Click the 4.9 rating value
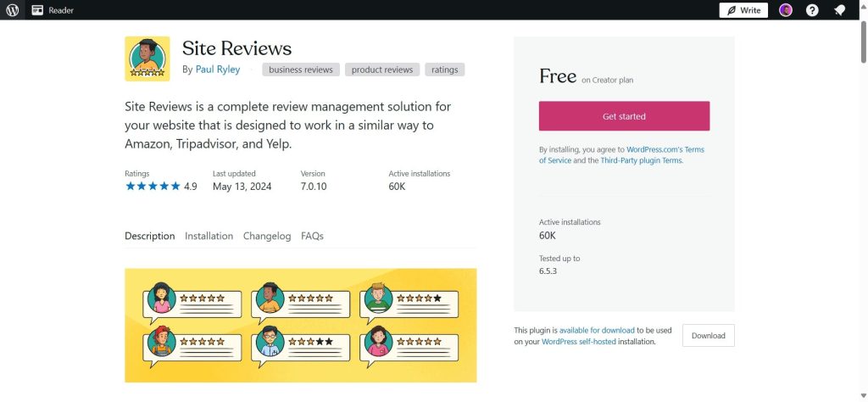 pyautogui.click(x=191, y=187)
